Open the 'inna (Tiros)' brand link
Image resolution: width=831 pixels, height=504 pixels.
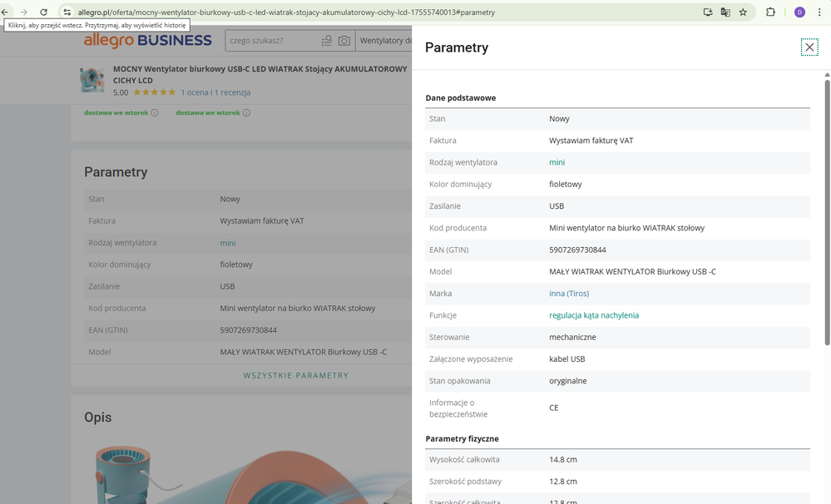tap(569, 294)
